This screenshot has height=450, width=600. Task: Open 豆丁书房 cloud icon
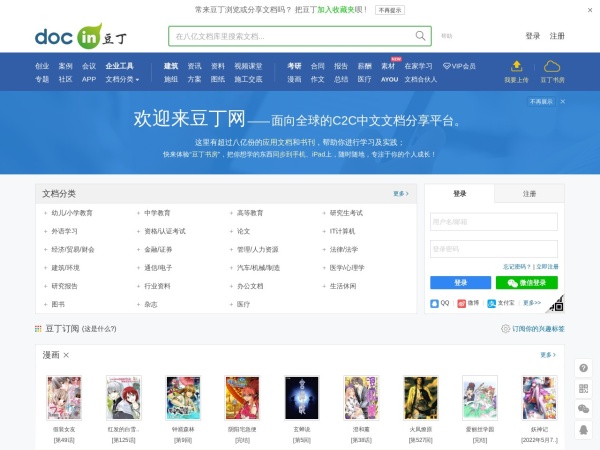[x=552, y=66]
